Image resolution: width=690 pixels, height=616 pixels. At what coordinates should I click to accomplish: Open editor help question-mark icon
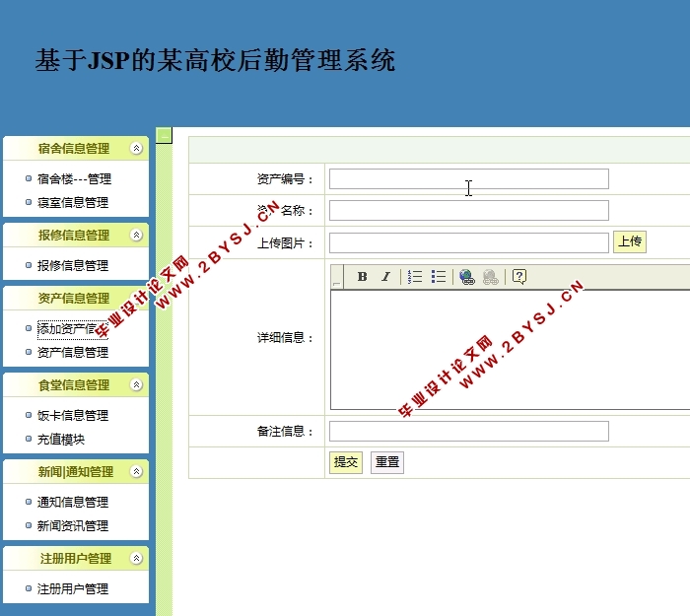click(519, 277)
